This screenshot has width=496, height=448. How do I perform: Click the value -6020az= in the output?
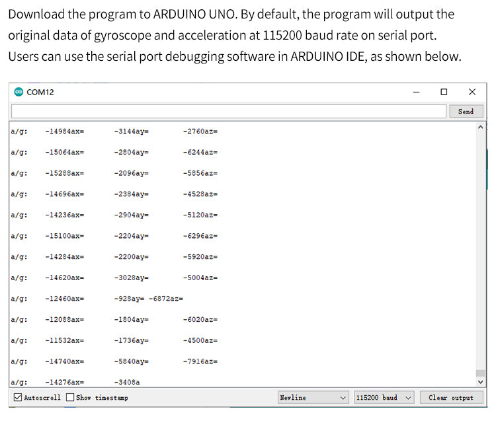click(200, 320)
